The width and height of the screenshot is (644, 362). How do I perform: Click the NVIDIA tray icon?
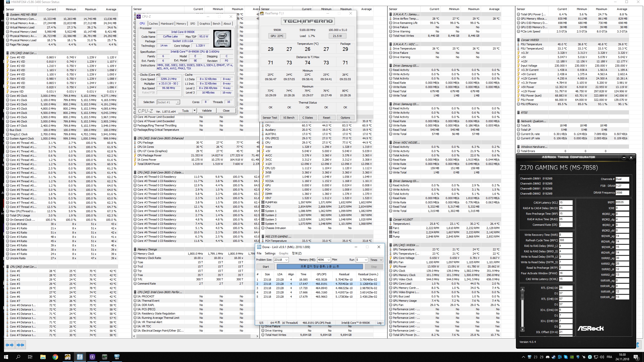click(x=572, y=357)
